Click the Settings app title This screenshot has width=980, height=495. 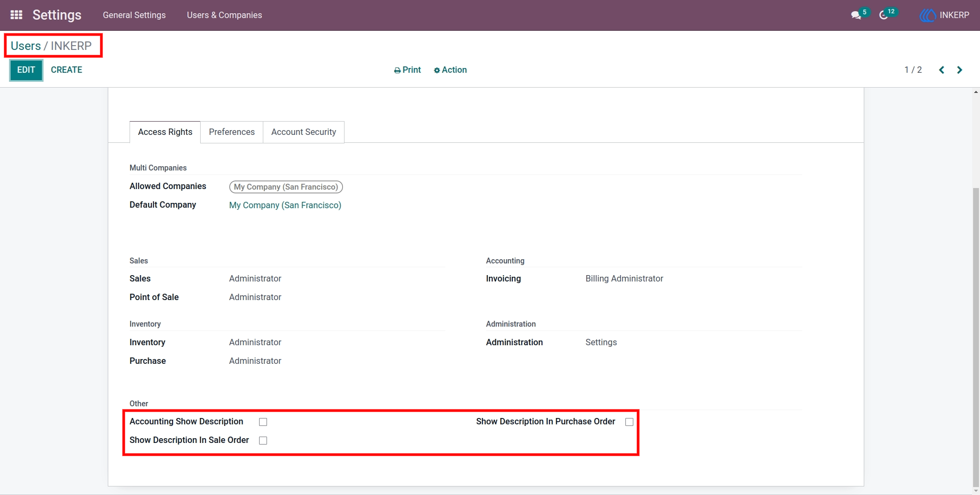[x=57, y=15]
